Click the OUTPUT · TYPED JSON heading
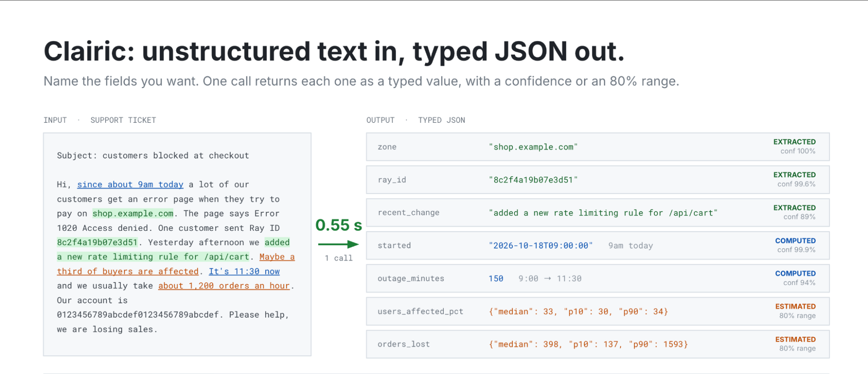 416,120
